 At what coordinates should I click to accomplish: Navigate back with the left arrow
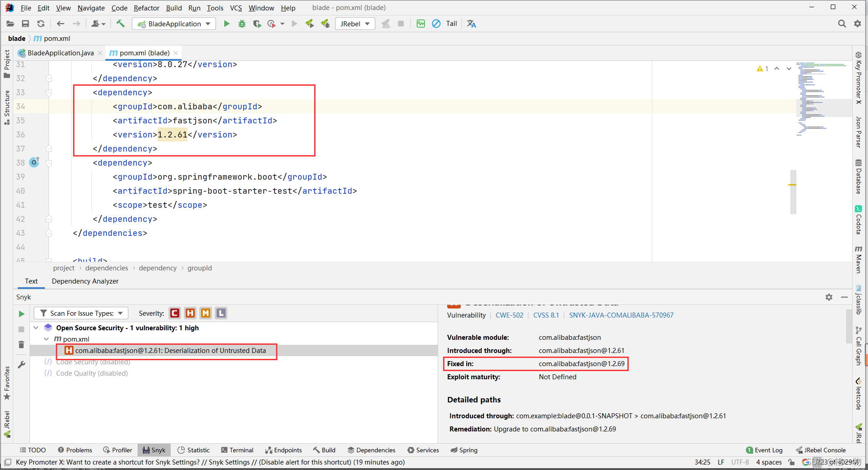60,24
